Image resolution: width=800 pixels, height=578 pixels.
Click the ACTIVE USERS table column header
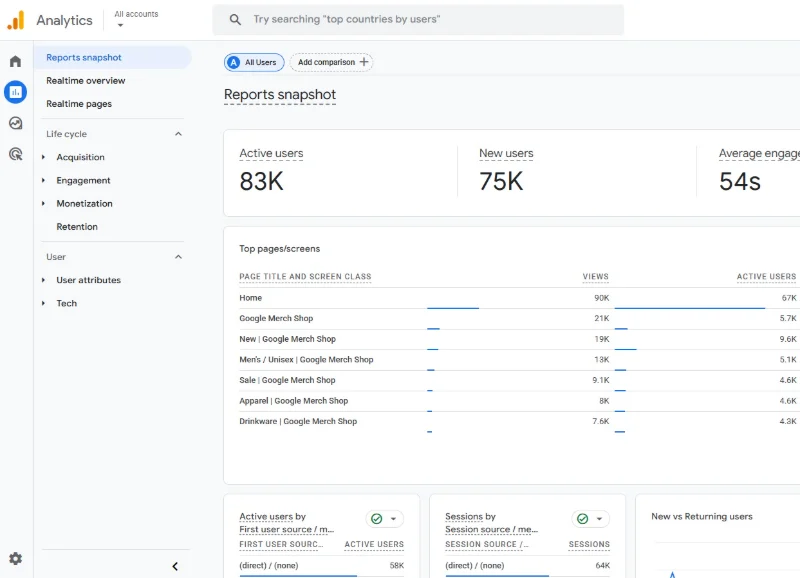766,277
